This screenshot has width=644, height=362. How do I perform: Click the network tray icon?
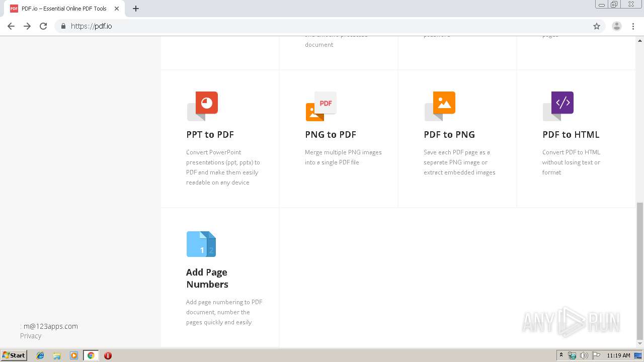572,355
